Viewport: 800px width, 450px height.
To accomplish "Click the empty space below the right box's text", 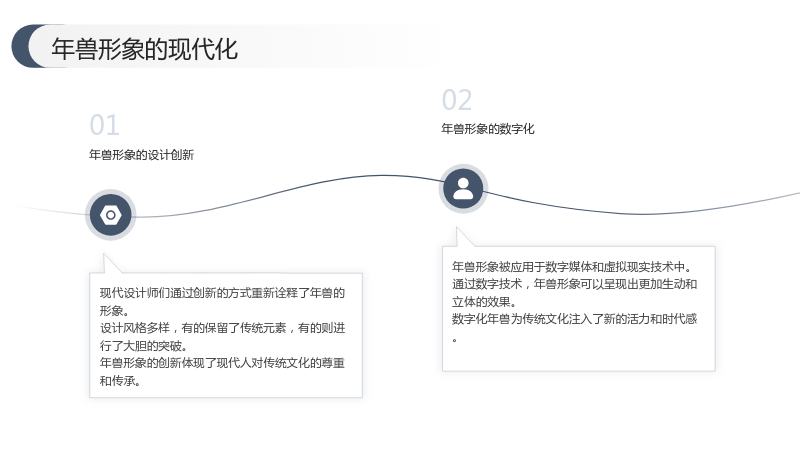I will [579, 356].
